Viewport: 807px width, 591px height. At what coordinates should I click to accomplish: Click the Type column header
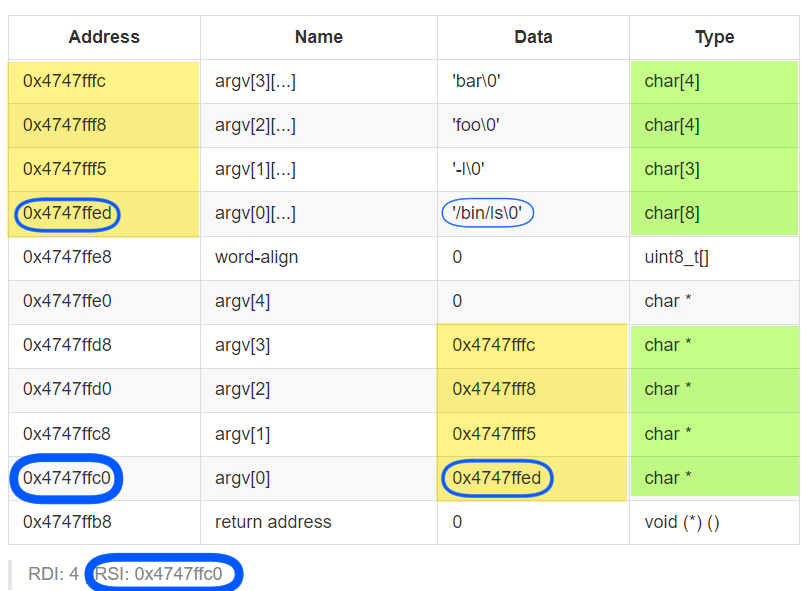[714, 37]
